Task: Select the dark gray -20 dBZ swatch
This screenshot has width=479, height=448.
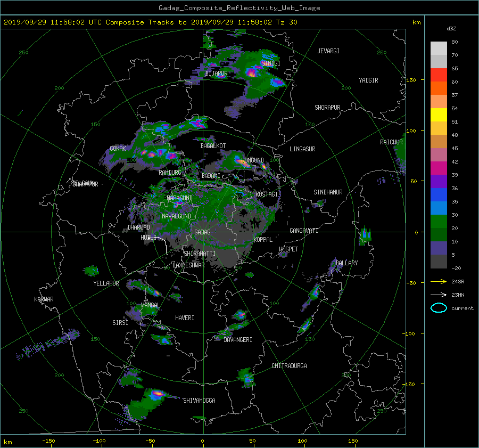Action: 439,262
